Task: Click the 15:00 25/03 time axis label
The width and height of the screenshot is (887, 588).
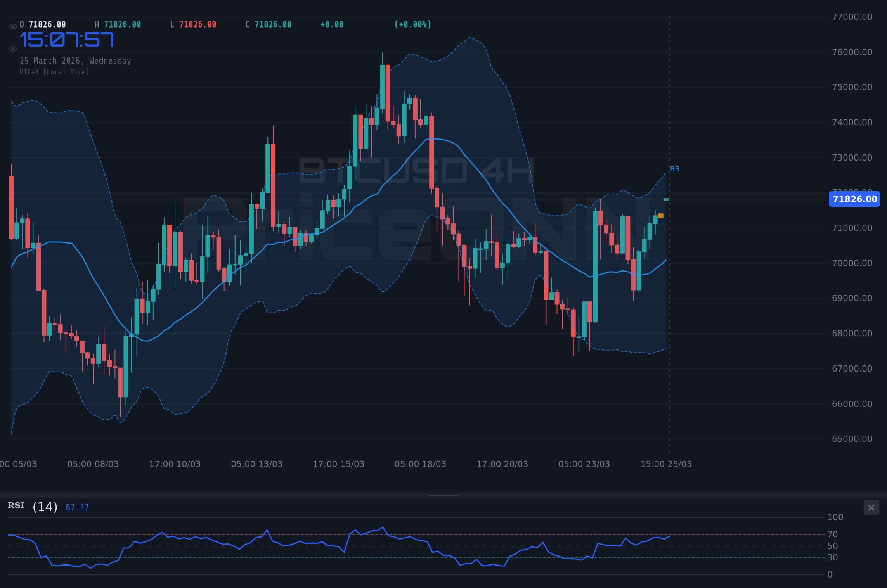Action: 666,464
